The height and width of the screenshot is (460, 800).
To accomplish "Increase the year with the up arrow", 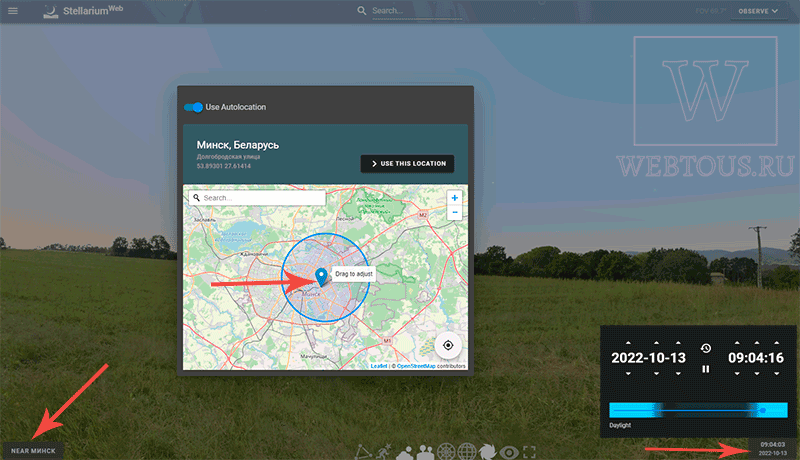I will [628, 343].
